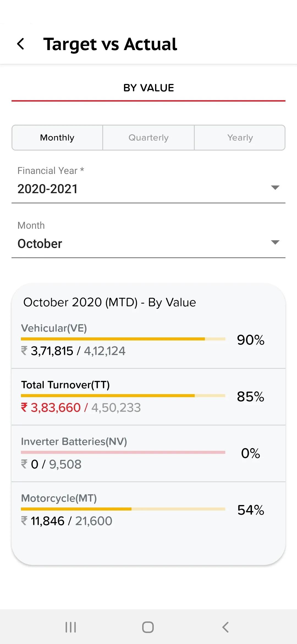Switch to Yearly period view
This screenshot has height=644, width=297.
(x=240, y=138)
